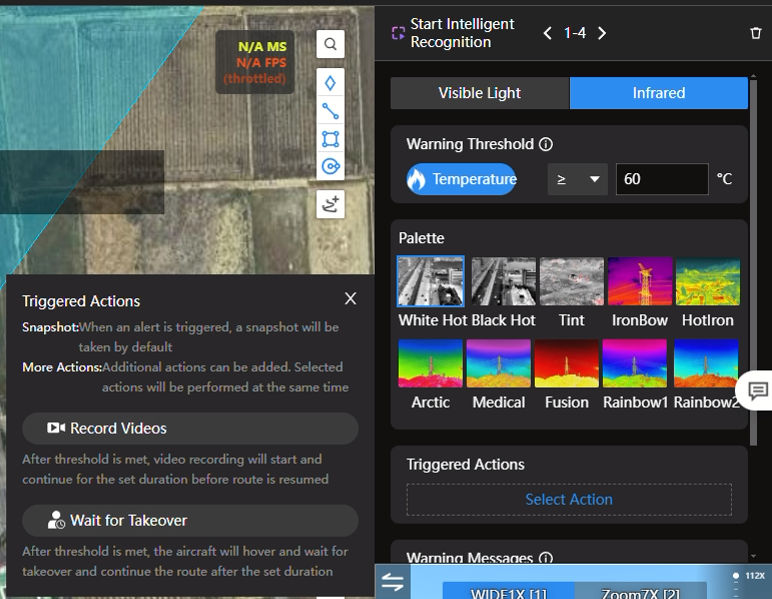Select the circle drawing tool
772x599 pixels.
pos(330,166)
